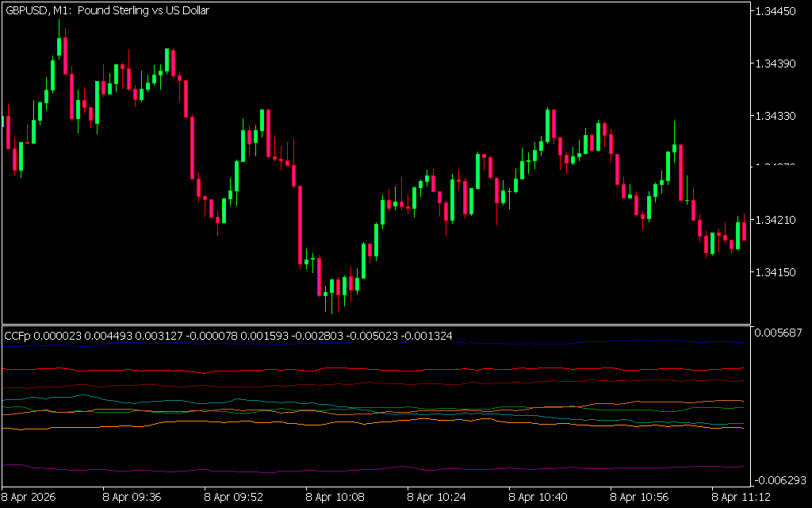Click the GBPUSD, M1 chart title

click(x=107, y=11)
